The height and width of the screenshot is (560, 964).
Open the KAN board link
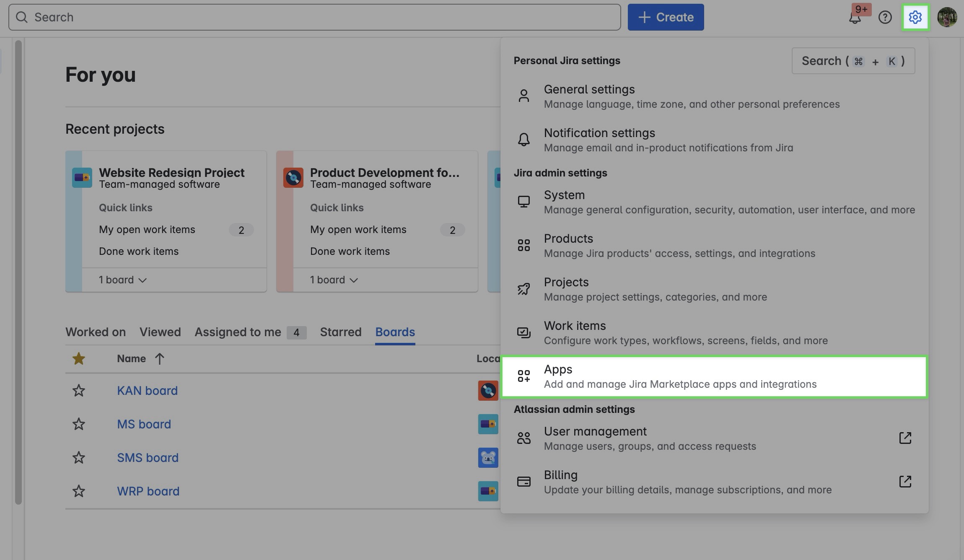tap(147, 391)
